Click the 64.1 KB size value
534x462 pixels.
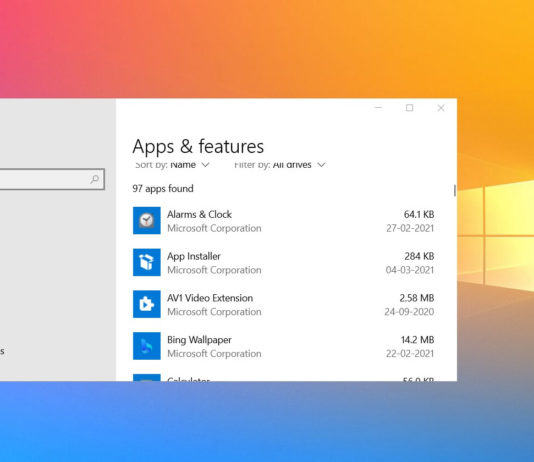tap(419, 214)
